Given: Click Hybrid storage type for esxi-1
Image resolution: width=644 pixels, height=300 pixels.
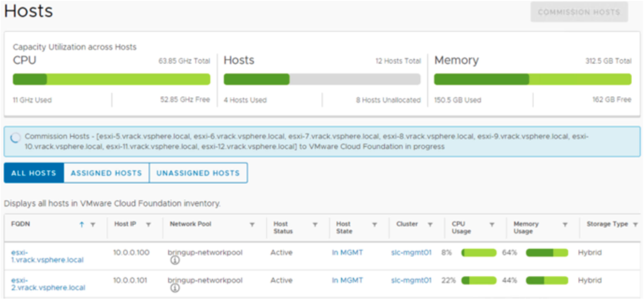Looking at the screenshot, I should coord(590,253).
